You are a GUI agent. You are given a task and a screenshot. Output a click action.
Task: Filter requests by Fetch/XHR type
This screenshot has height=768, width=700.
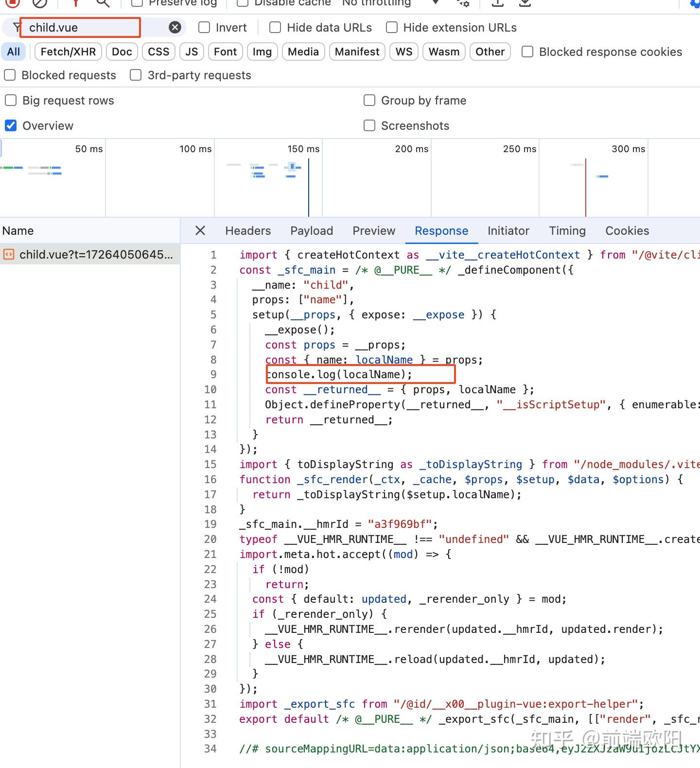pos(68,52)
